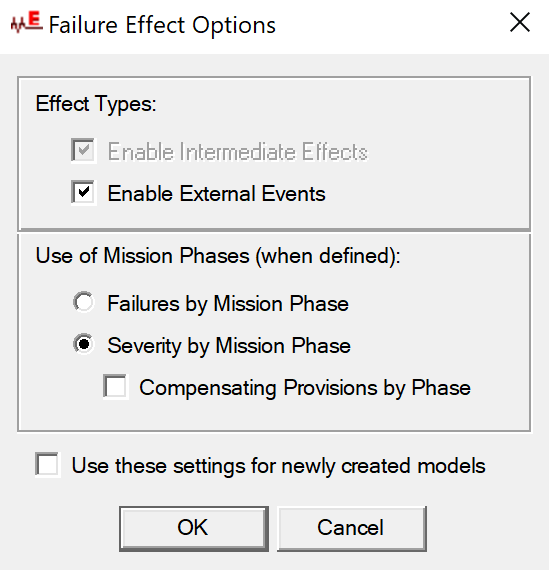Select the Severity by Mission Phase radio button
The image size is (549, 570).
point(84,344)
